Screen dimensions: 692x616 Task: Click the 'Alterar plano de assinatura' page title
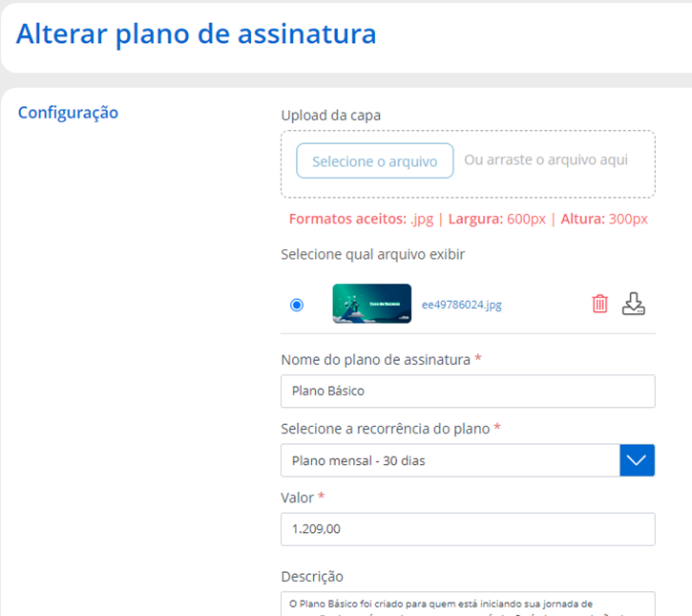197,34
